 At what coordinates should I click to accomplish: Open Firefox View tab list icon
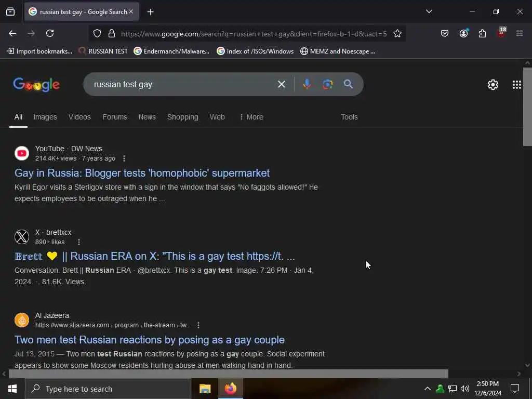(x=10, y=12)
